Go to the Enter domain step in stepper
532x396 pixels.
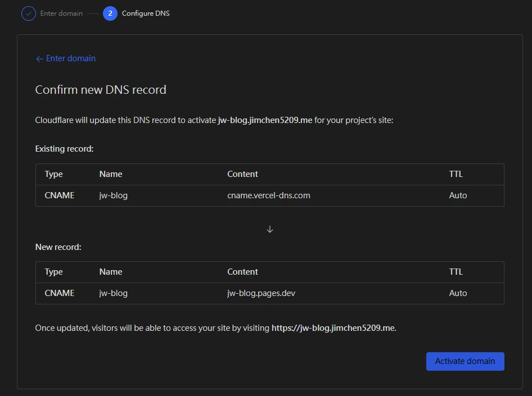61,13
